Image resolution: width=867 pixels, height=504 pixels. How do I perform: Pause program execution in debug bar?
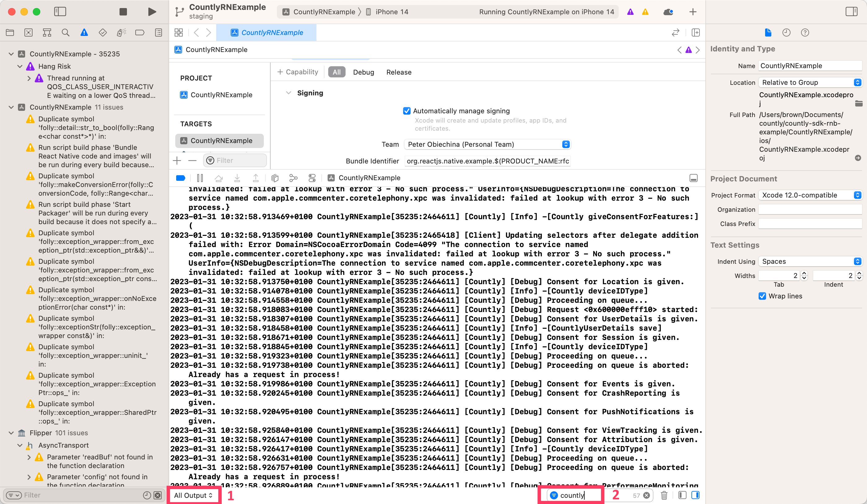pyautogui.click(x=200, y=178)
